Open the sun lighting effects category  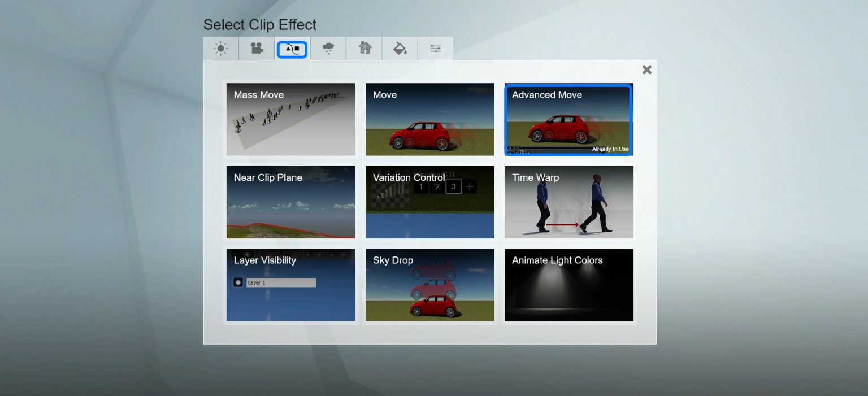[x=220, y=49]
